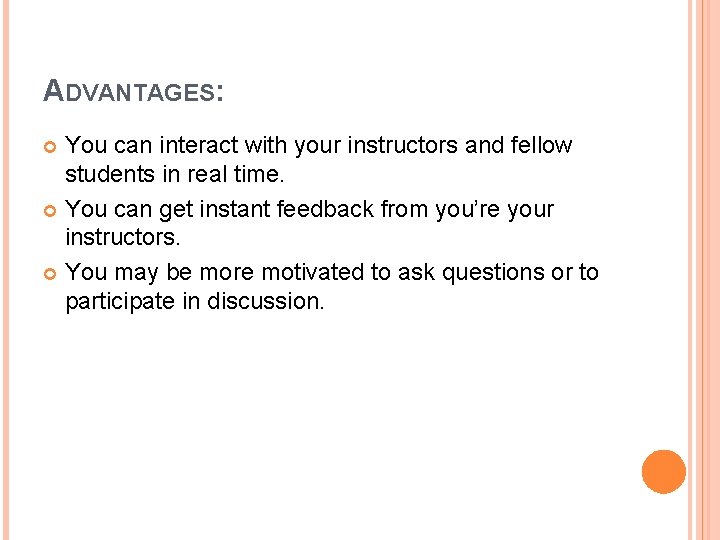Click the large letter 'A' in title

53,90
